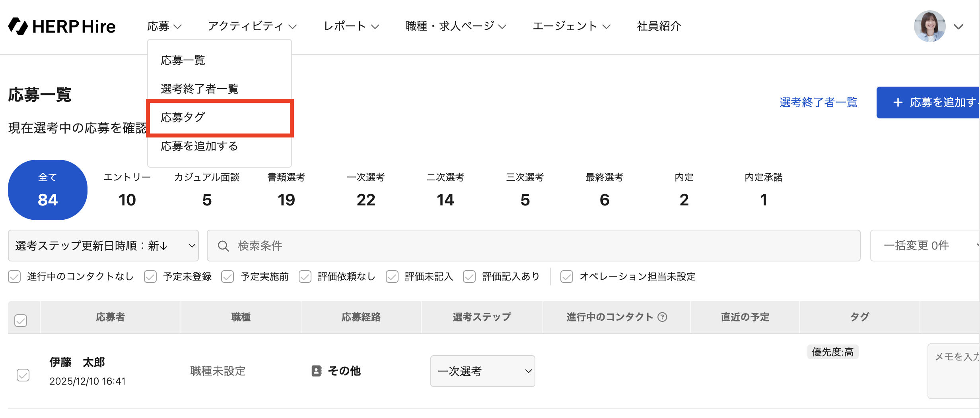Open the user profile avatar

click(x=929, y=26)
